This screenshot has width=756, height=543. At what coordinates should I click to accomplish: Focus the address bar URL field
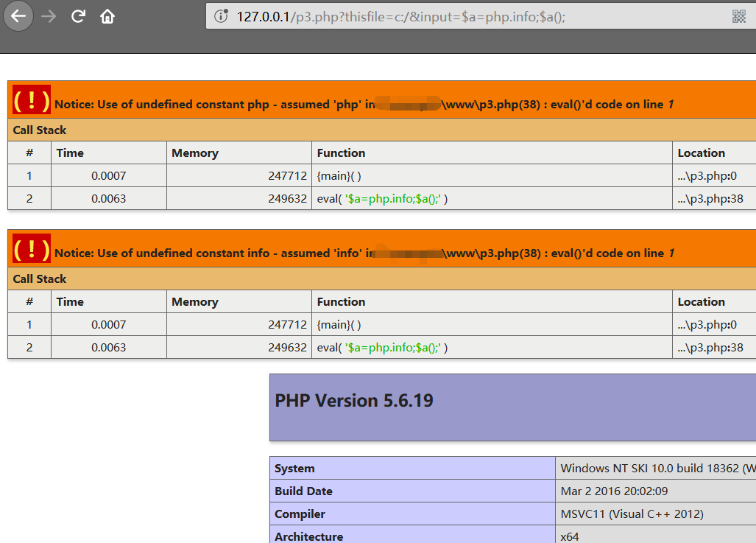pos(471,16)
